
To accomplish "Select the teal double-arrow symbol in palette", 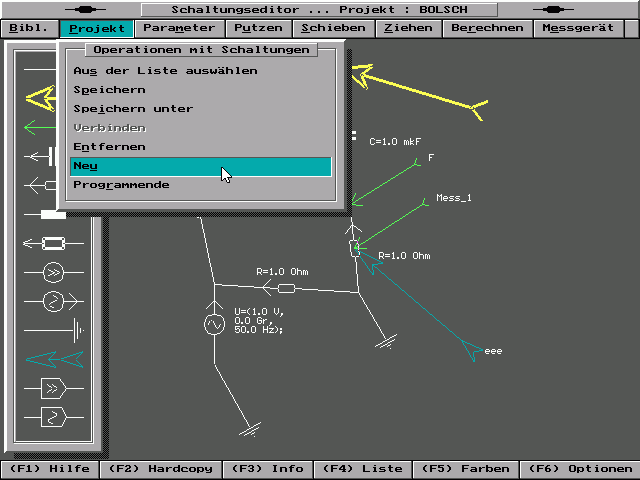I will tap(52, 358).
